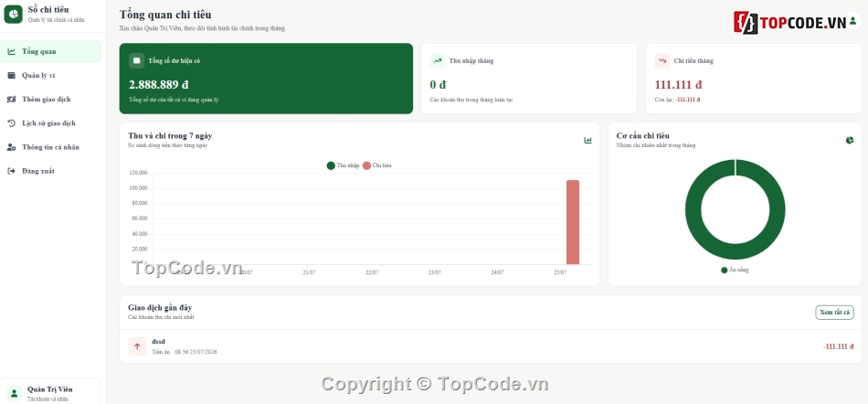The image size is (868, 404).
Task: Click the user avatar icon at top right
Action: 853,20
